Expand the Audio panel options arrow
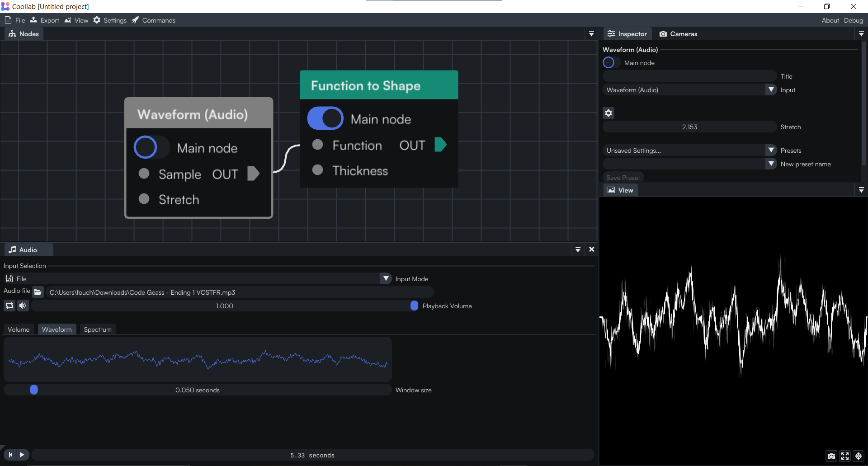This screenshot has height=466, width=868. 578,249
